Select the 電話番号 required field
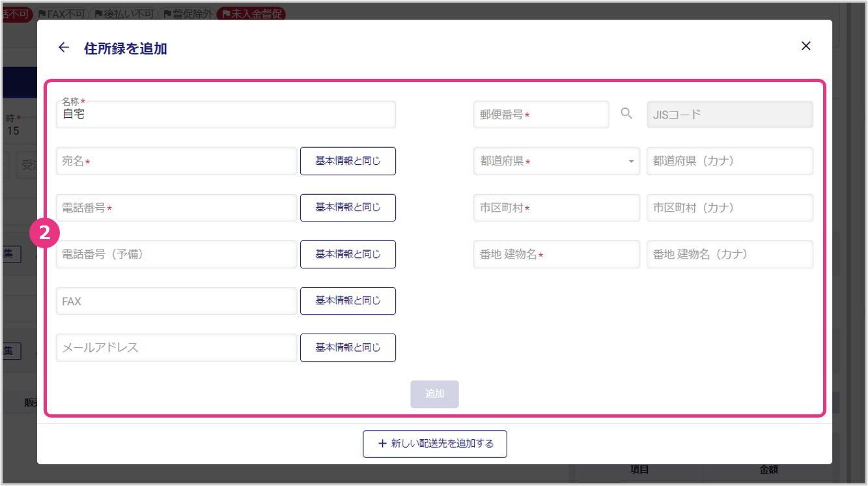 tap(176, 208)
